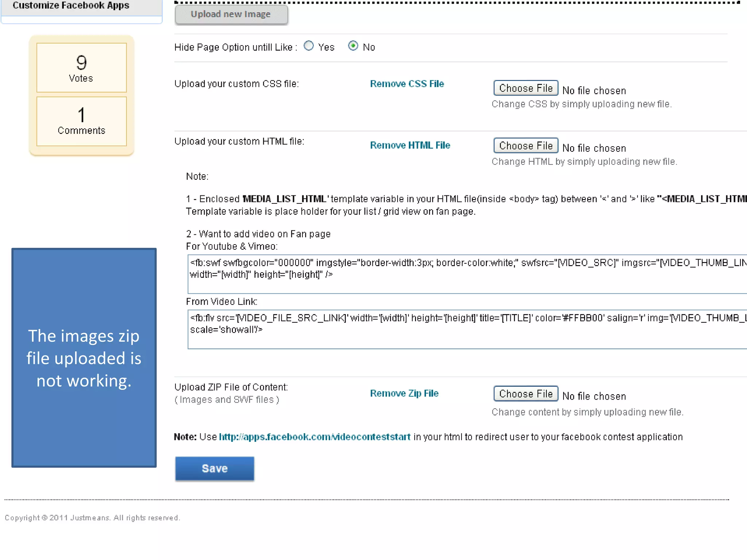The image size is (747, 560).
Task: Click the 'Note:' heading above instructions
Action: click(197, 176)
